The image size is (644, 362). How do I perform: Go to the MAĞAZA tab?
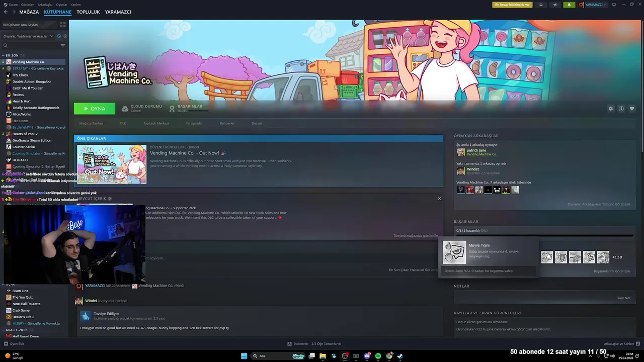[29, 12]
